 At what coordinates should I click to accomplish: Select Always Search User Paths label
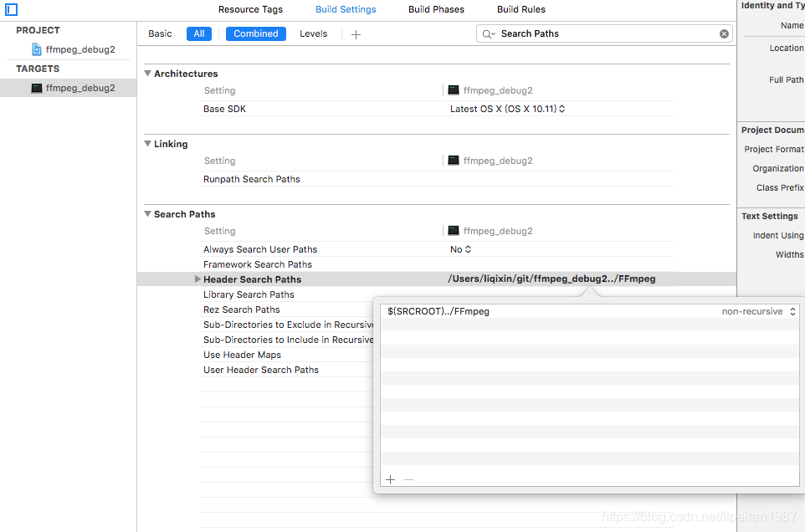(260, 249)
